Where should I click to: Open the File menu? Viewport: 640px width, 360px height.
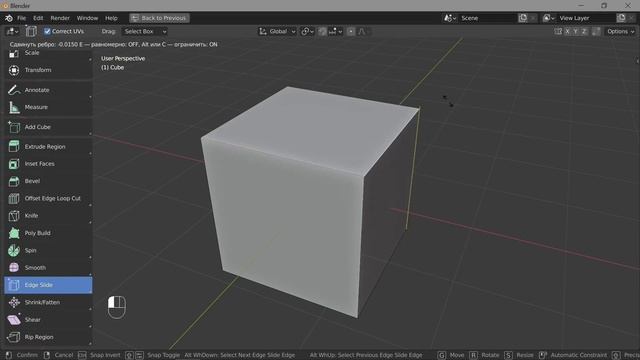(21, 18)
